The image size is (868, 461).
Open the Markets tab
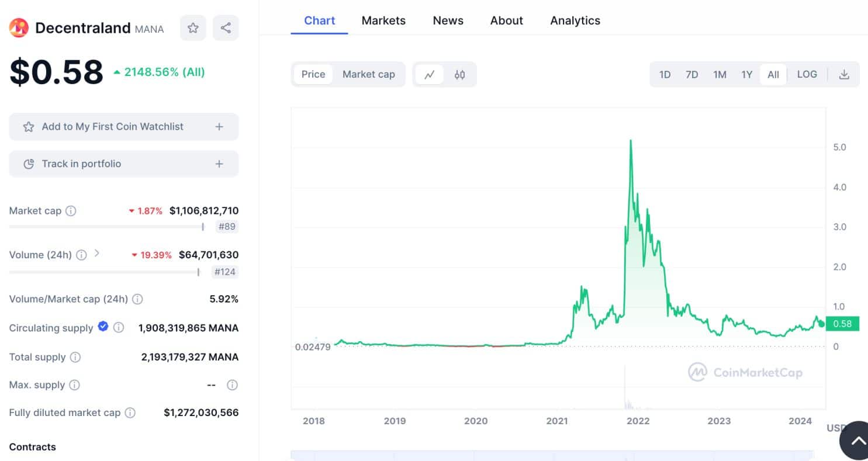(383, 20)
